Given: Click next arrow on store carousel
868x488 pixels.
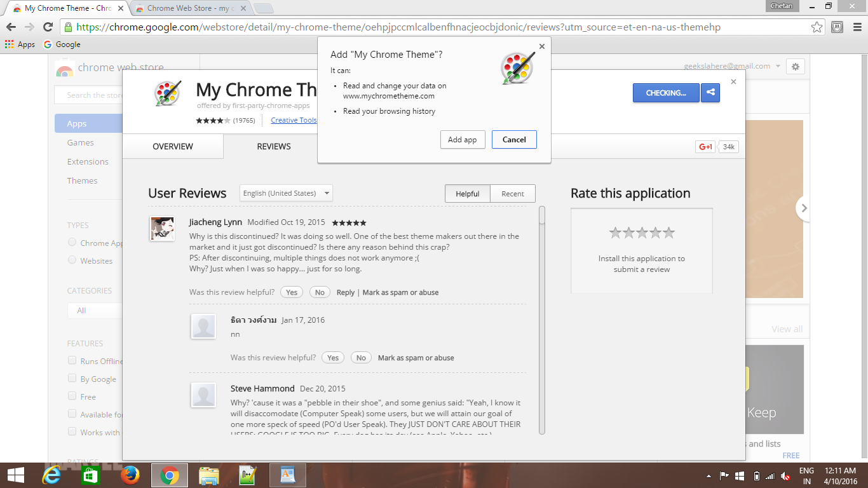Looking at the screenshot, I should coord(804,208).
